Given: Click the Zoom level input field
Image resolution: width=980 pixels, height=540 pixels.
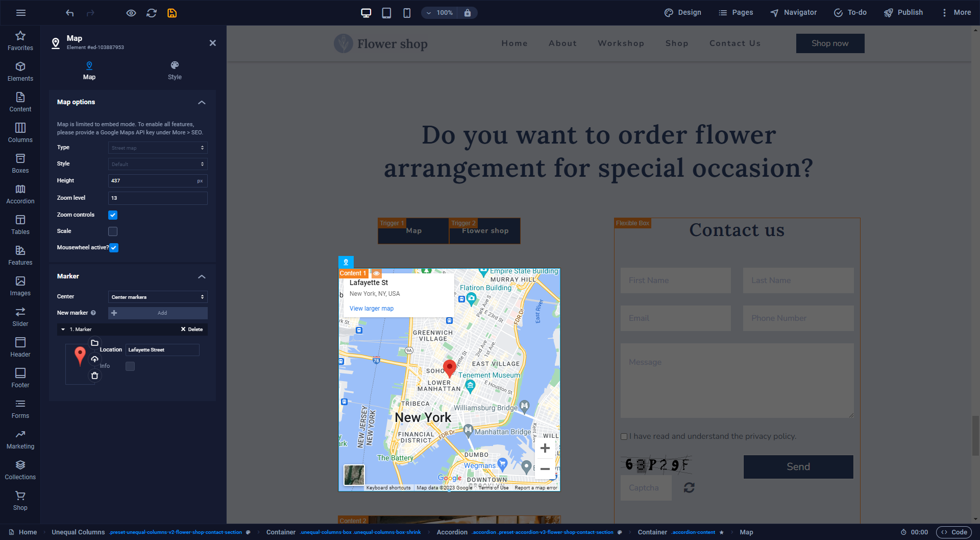Looking at the screenshot, I should click(158, 198).
